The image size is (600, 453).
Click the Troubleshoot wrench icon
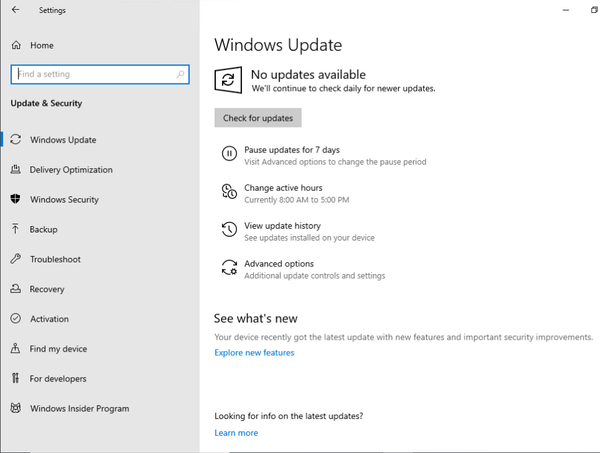click(x=16, y=259)
